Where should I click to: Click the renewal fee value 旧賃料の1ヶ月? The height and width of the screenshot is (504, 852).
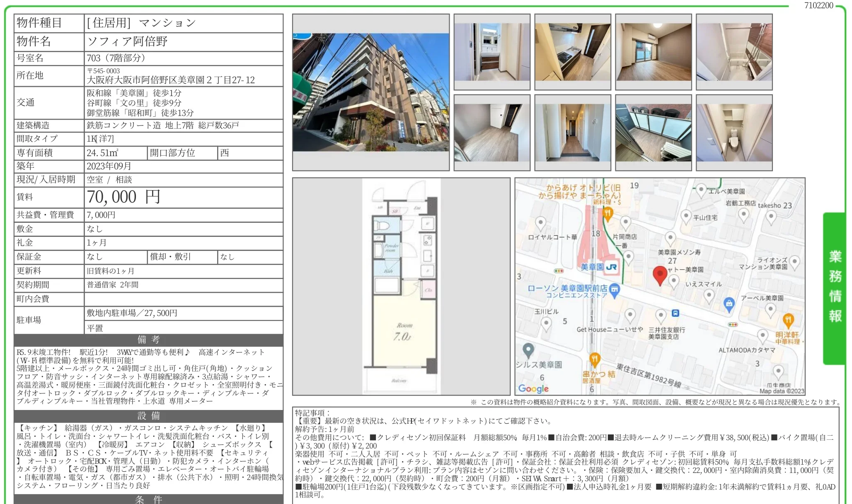click(x=110, y=271)
